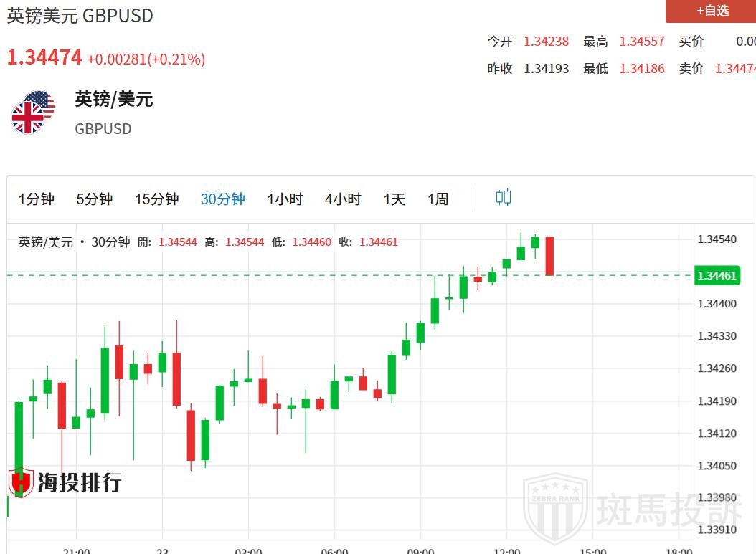Click the large red price 1.34474

click(44, 58)
